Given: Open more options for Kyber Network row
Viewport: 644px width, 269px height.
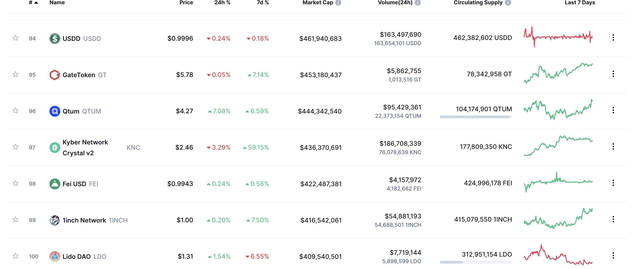Looking at the screenshot, I should coord(613,147).
